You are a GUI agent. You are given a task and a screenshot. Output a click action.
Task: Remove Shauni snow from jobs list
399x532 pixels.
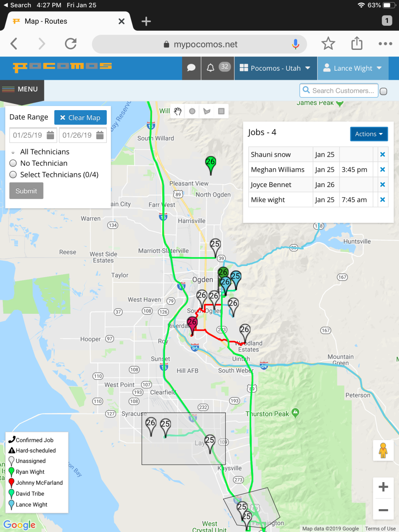(x=382, y=155)
